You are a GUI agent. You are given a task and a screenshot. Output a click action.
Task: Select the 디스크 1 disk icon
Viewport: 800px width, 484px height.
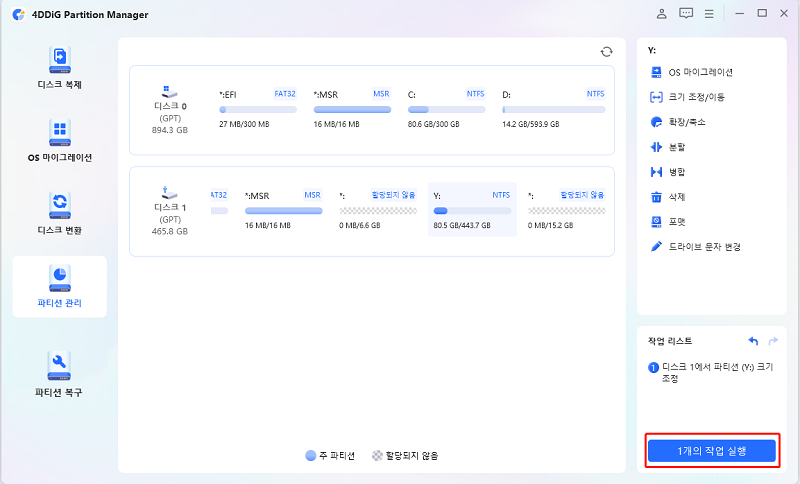(169, 193)
